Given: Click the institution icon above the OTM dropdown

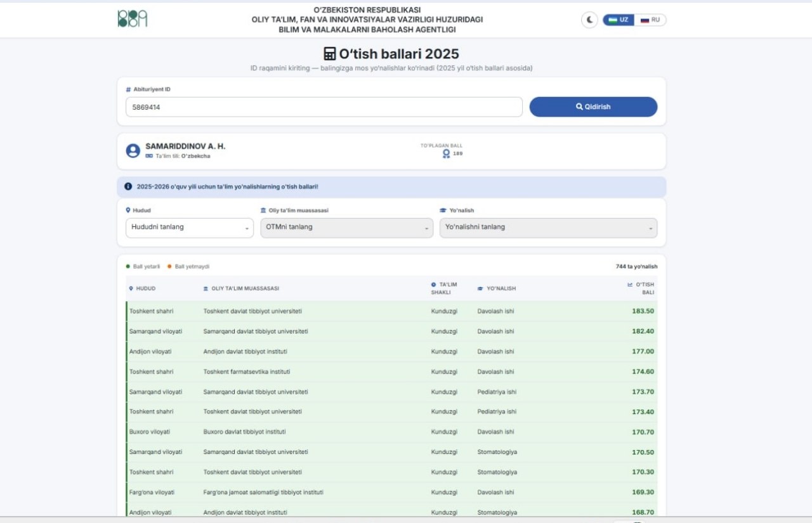Looking at the screenshot, I should [x=263, y=210].
